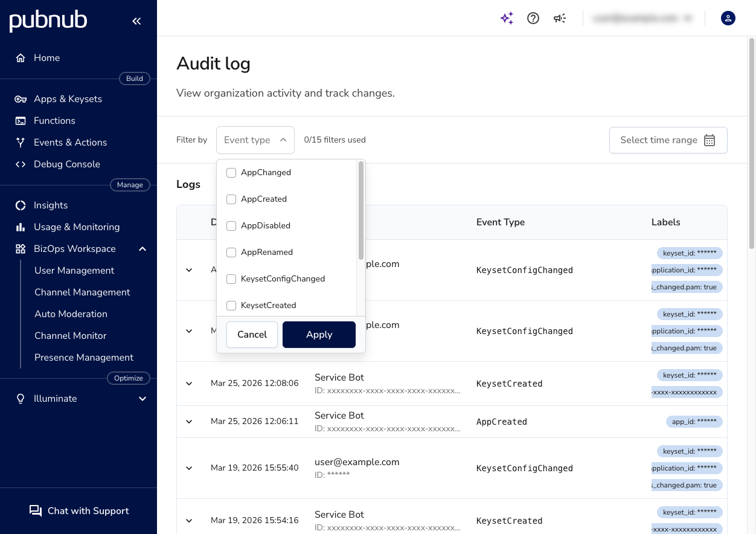Click the pubnub logo
The height and width of the screenshot is (534, 756).
tap(48, 20)
